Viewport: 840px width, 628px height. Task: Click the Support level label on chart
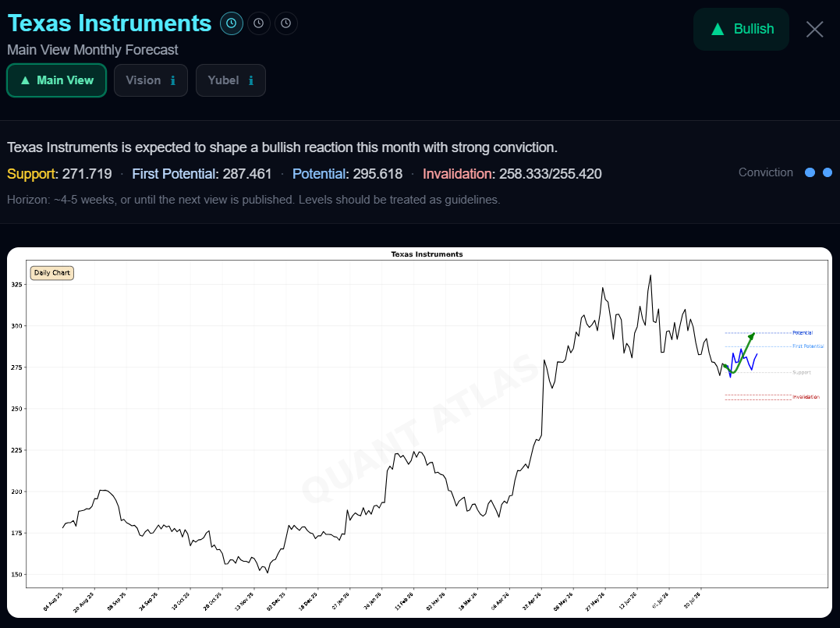(802, 372)
